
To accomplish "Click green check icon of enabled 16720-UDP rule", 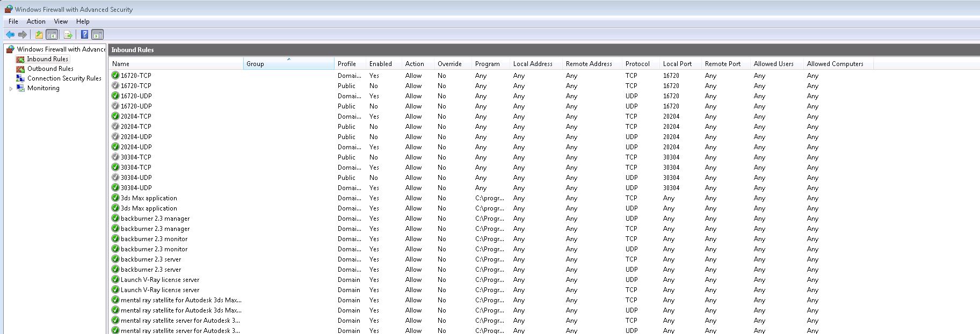I will [115, 96].
